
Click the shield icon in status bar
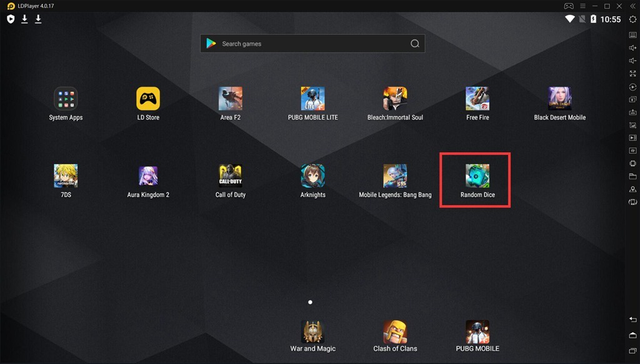pos(11,19)
